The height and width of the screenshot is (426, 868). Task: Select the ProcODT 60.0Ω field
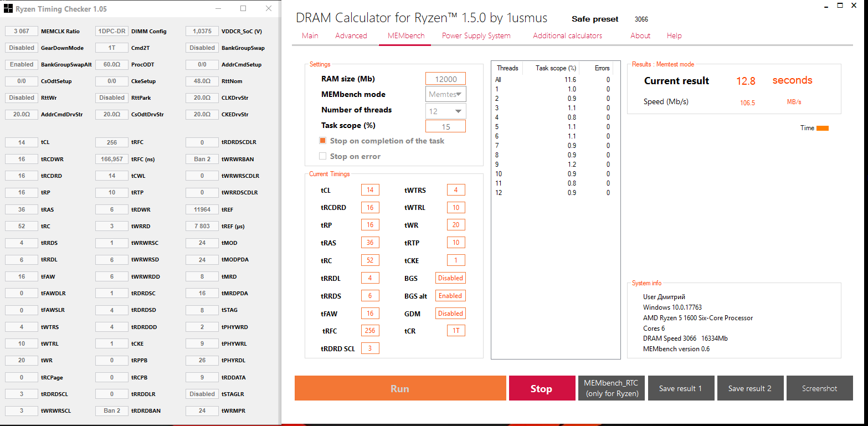click(112, 64)
